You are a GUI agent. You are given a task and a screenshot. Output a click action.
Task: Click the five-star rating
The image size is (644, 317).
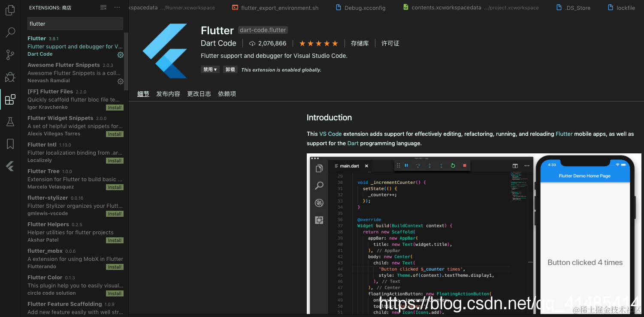coord(318,43)
